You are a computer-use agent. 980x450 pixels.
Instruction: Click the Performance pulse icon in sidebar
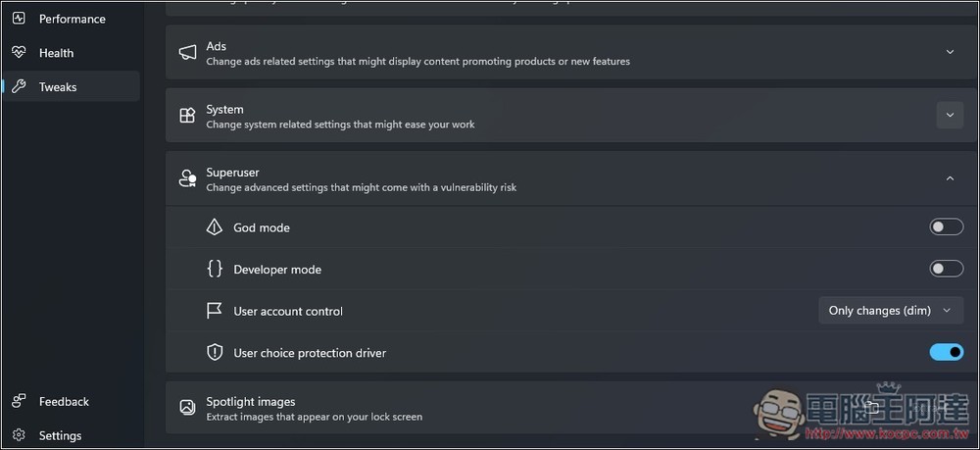tap(19, 18)
